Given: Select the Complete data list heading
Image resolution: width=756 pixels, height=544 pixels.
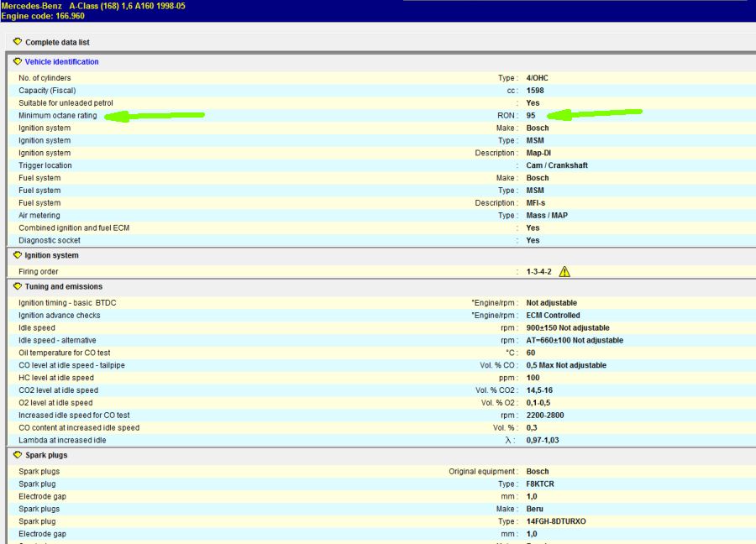Looking at the screenshot, I should pos(57,43).
